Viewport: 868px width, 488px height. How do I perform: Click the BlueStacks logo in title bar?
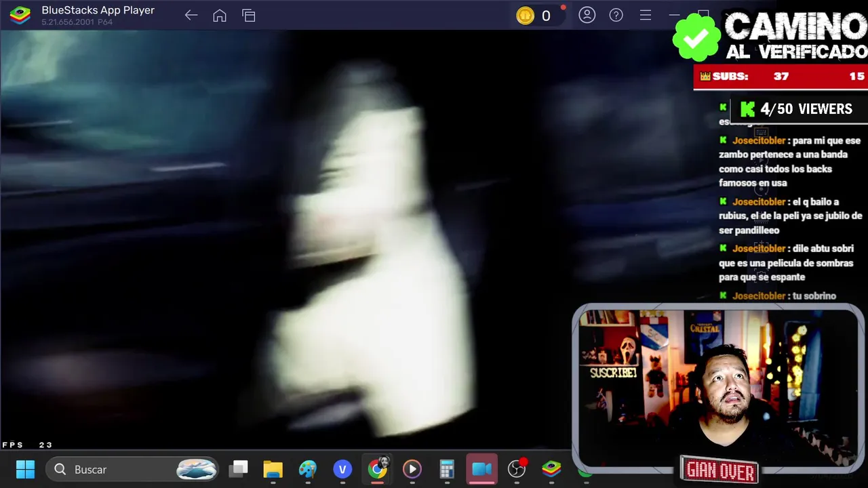coord(20,15)
